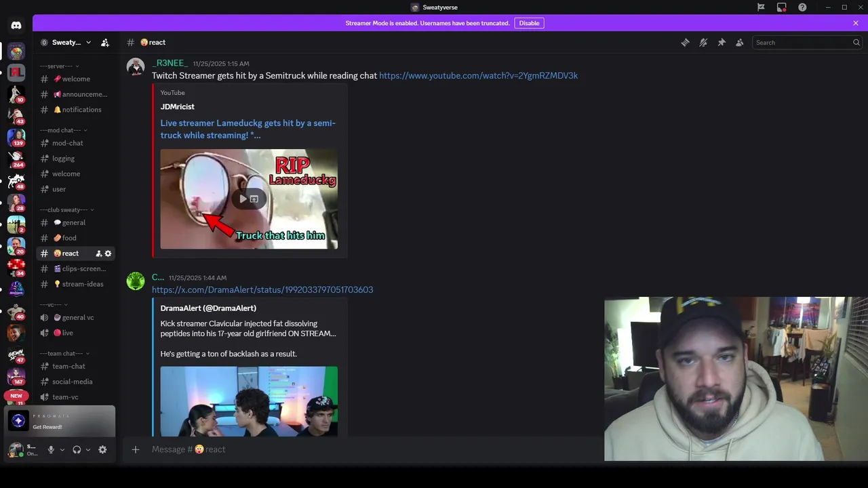Click create invite icon on react channel
This screenshot has width=868, height=488.
(x=98, y=253)
